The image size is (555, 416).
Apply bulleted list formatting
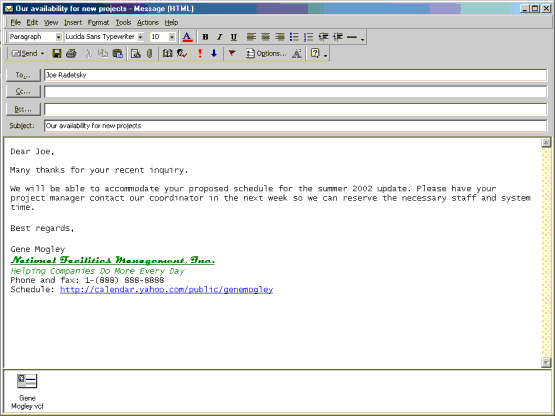(x=294, y=37)
